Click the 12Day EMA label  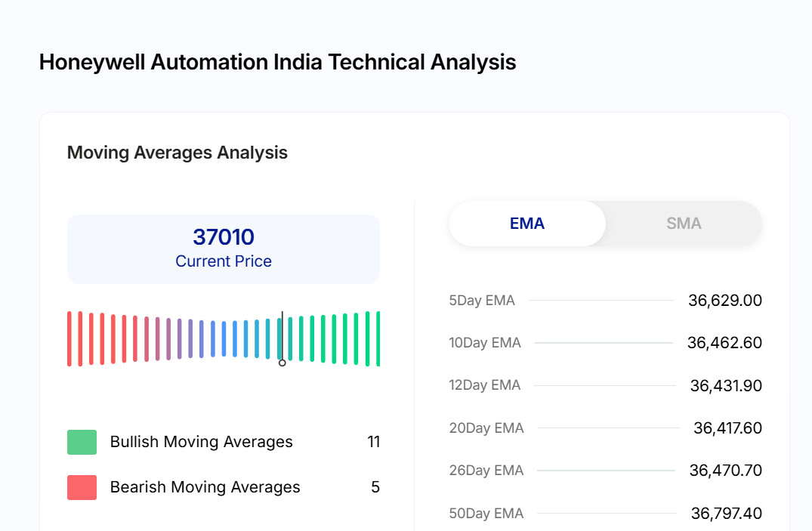(x=485, y=385)
